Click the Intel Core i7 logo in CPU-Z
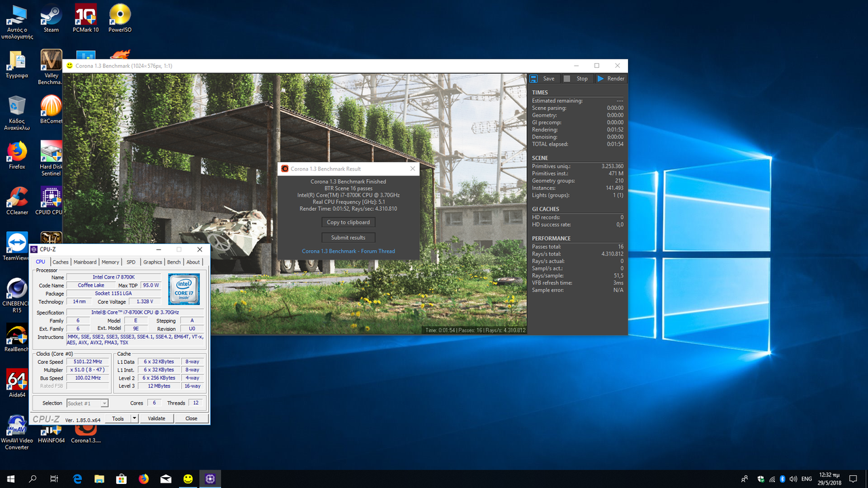The image size is (868, 488). click(184, 289)
